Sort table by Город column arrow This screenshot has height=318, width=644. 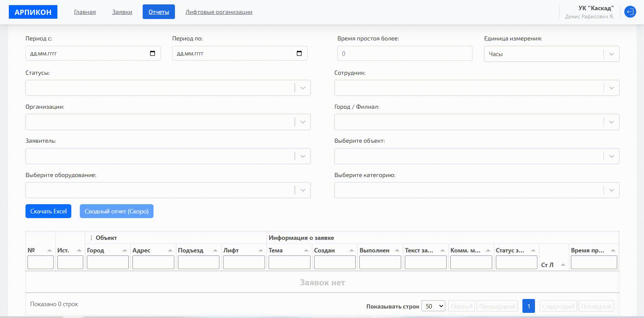point(125,250)
